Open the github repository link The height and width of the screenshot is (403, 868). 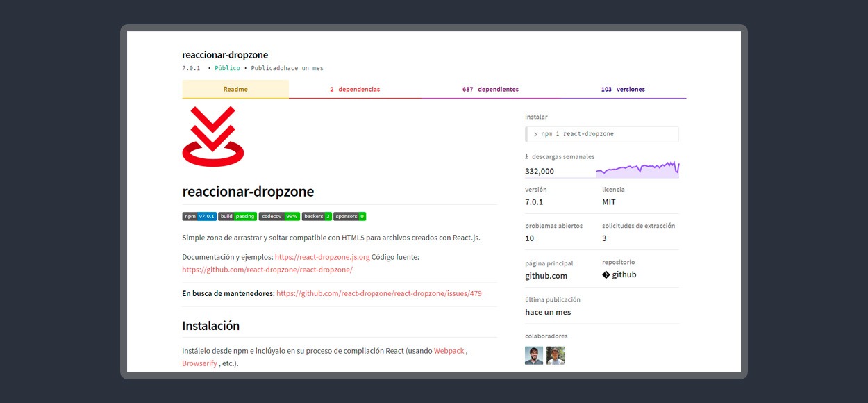619,274
